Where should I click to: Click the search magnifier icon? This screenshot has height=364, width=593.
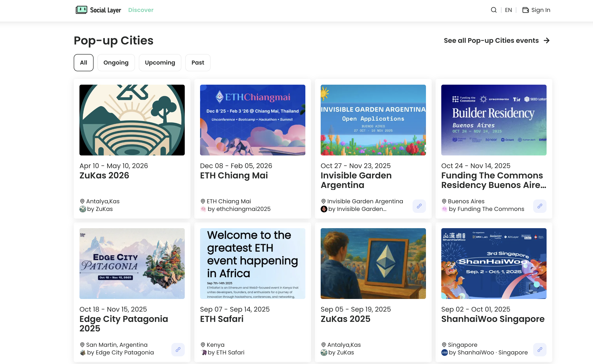(x=493, y=10)
